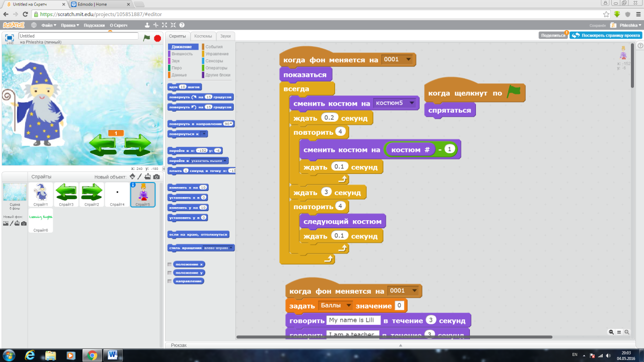Click 'Посмотреть страницу проекта' button
Image resolution: width=644 pixels, height=362 pixels.
pos(606,36)
